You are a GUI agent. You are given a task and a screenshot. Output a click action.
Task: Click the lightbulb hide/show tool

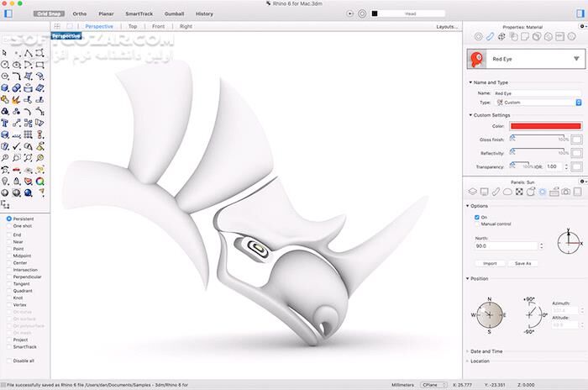click(x=4, y=182)
